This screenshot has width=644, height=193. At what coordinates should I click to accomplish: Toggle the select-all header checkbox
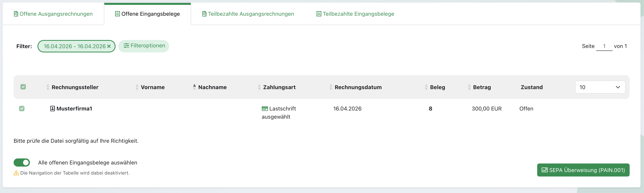23,87
